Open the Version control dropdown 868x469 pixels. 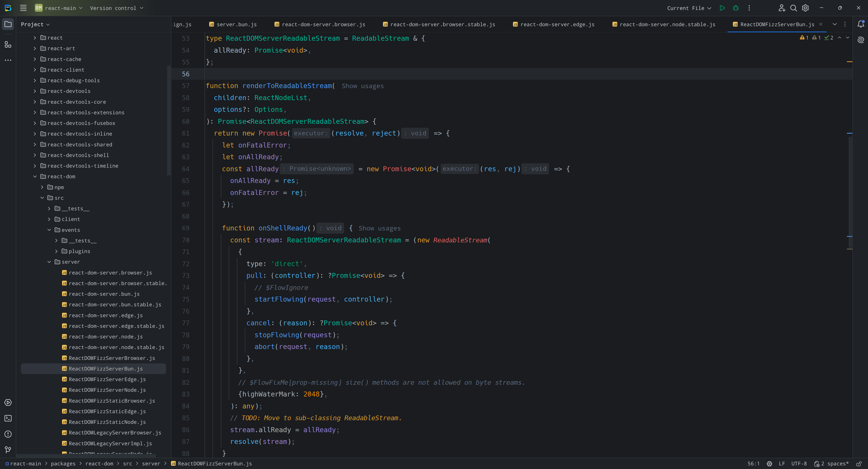point(116,8)
